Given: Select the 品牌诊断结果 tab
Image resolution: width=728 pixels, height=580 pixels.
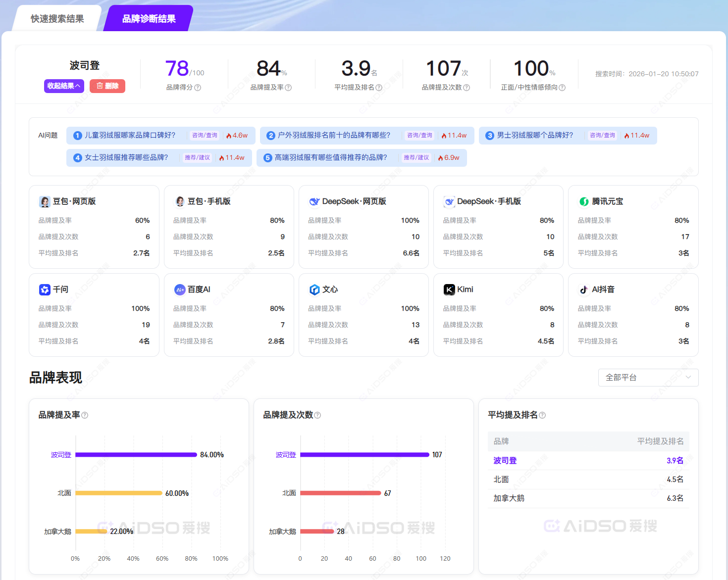Looking at the screenshot, I should 149,19.
